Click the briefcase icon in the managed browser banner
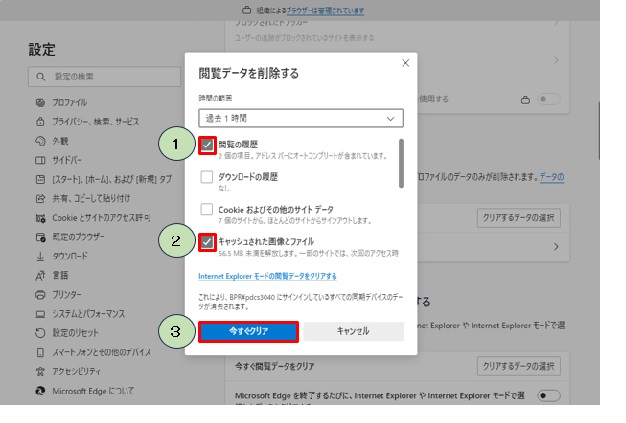Viewport: 626px width, 423px height. (x=247, y=10)
